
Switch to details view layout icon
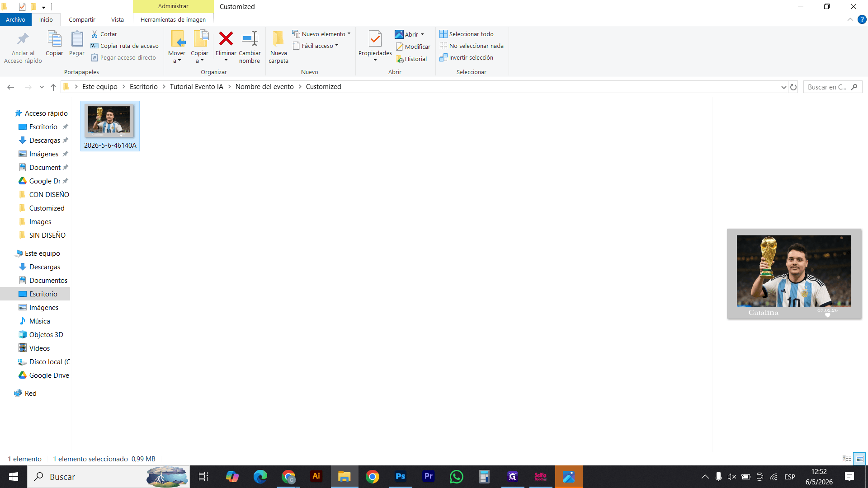pyautogui.click(x=847, y=459)
